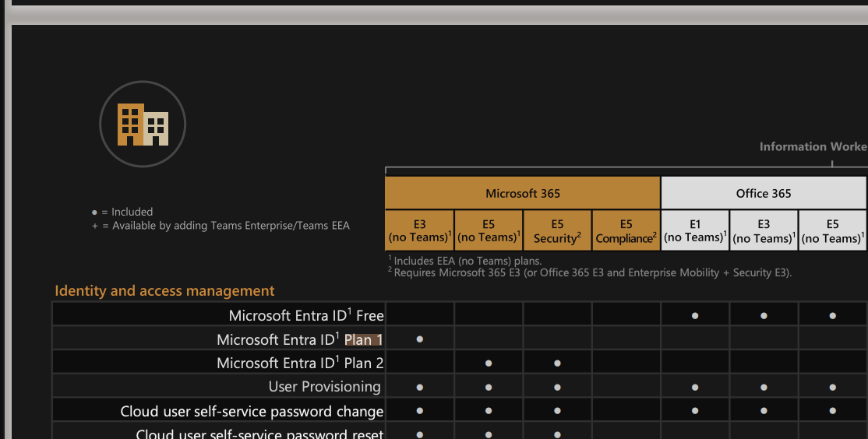Click Entra ID Plan 2 dot under E5 Security
The height and width of the screenshot is (439, 868).
click(x=557, y=363)
